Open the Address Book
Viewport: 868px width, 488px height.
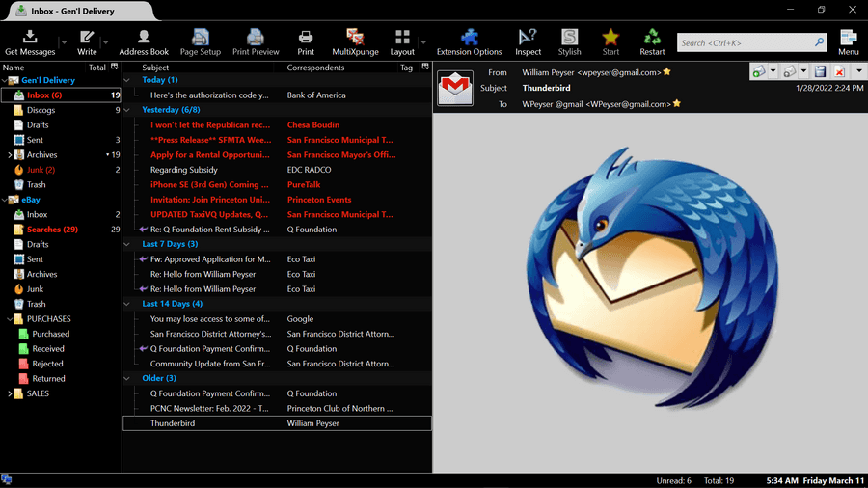pos(144,38)
